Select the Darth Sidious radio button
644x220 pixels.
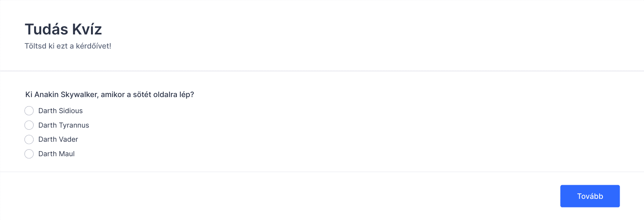click(x=29, y=111)
